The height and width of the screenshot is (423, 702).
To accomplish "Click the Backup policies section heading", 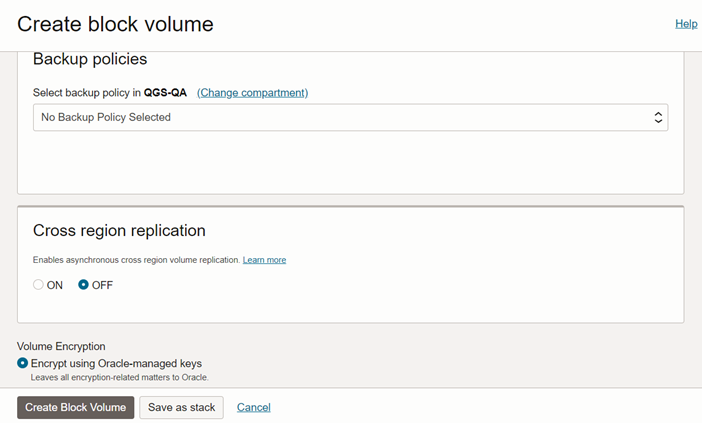I will tap(90, 59).
